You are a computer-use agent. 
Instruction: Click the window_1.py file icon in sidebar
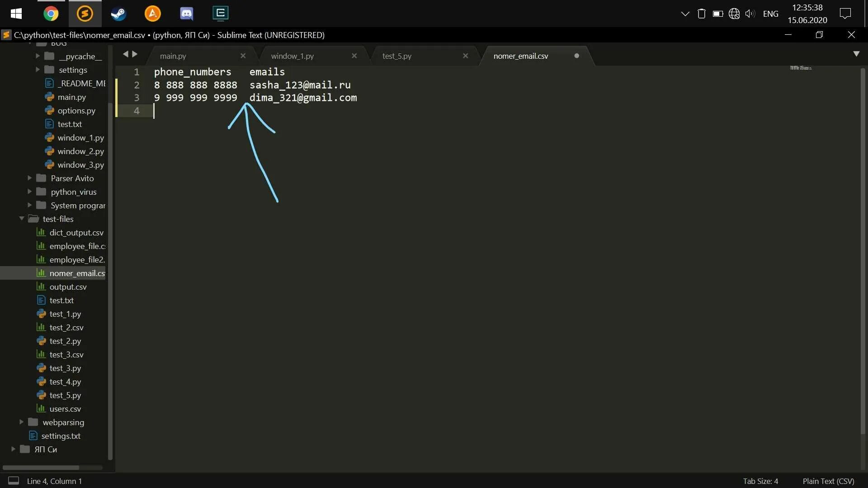49,137
